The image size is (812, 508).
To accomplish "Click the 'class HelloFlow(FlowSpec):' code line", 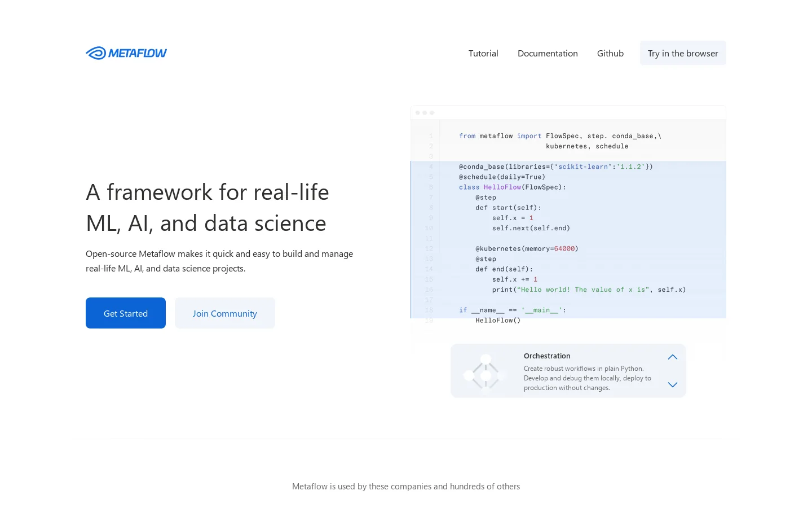I will coord(513,187).
